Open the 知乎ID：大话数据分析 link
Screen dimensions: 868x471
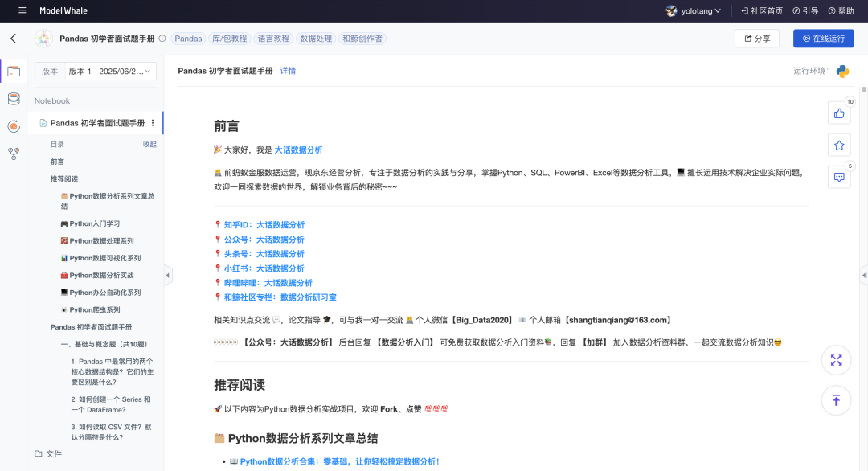pos(264,225)
